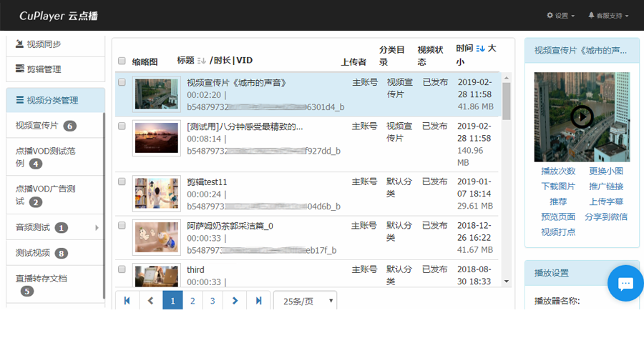Jump to last page icon
Image resolution: width=644 pixels, height=343 pixels.
[x=258, y=301]
